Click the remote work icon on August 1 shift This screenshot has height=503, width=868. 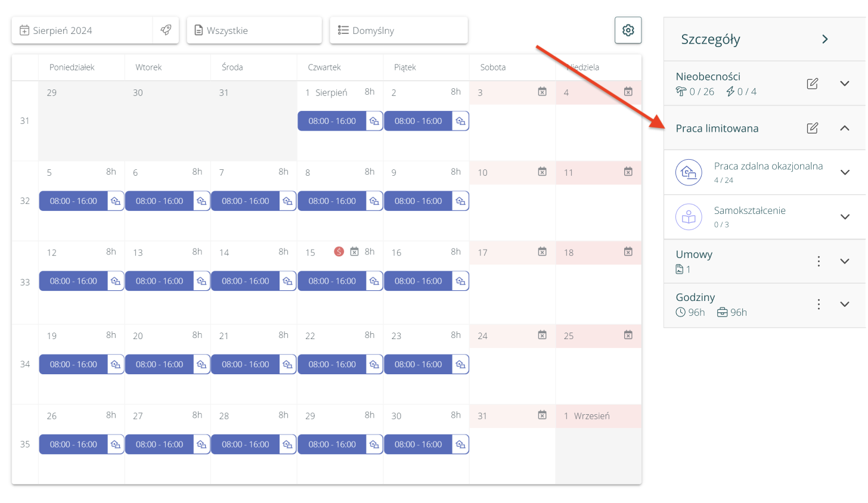[x=374, y=121]
